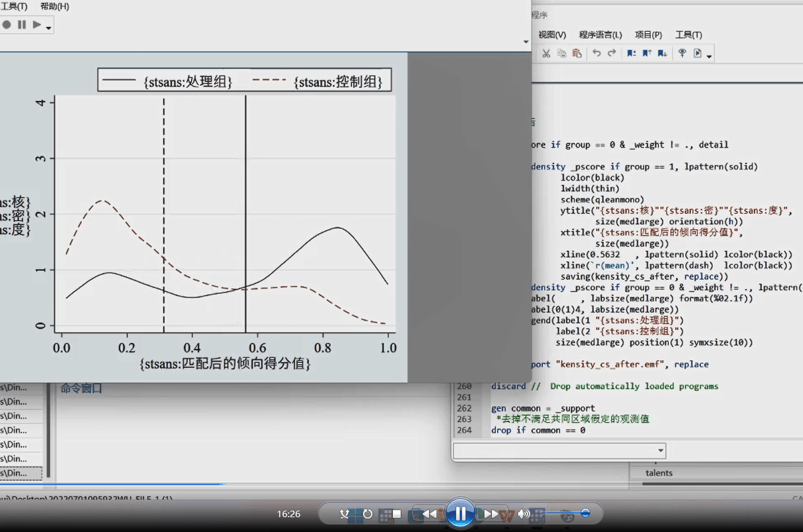Image resolution: width=803 pixels, height=532 pixels.
Task: Click the 命令窗口 panel title
Action: coord(81,389)
